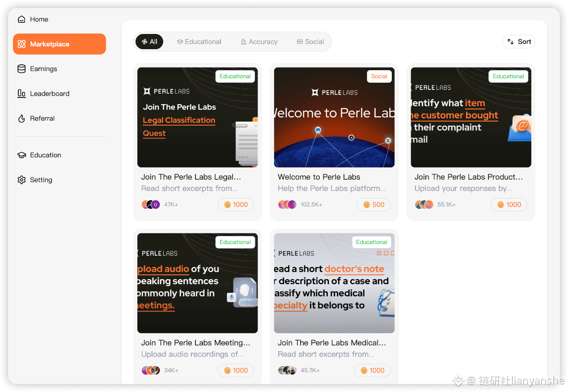Image resolution: width=568 pixels, height=392 pixels.
Task: Click the 1000 reward button on Meeting card
Action: (236, 371)
